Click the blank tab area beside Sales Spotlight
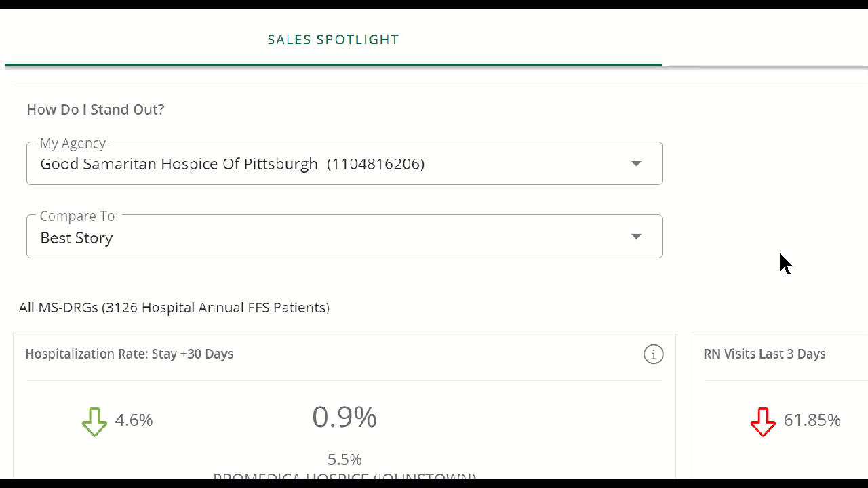The width and height of the screenshot is (868, 488). point(765,39)
